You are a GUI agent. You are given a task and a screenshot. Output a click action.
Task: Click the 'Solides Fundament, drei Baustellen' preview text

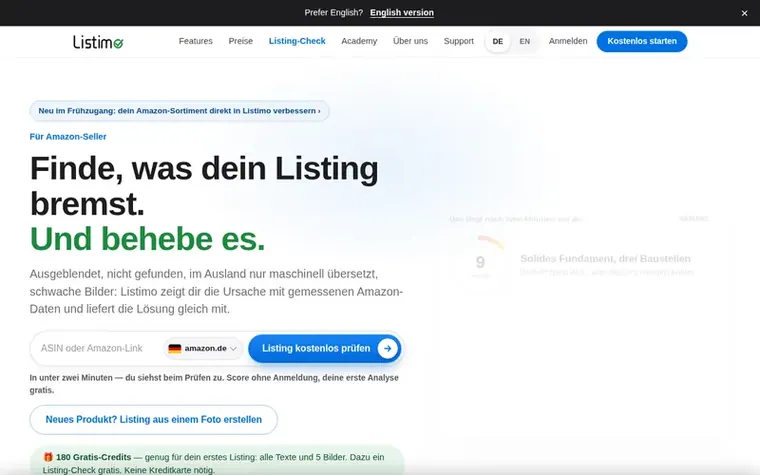[605, 259]
